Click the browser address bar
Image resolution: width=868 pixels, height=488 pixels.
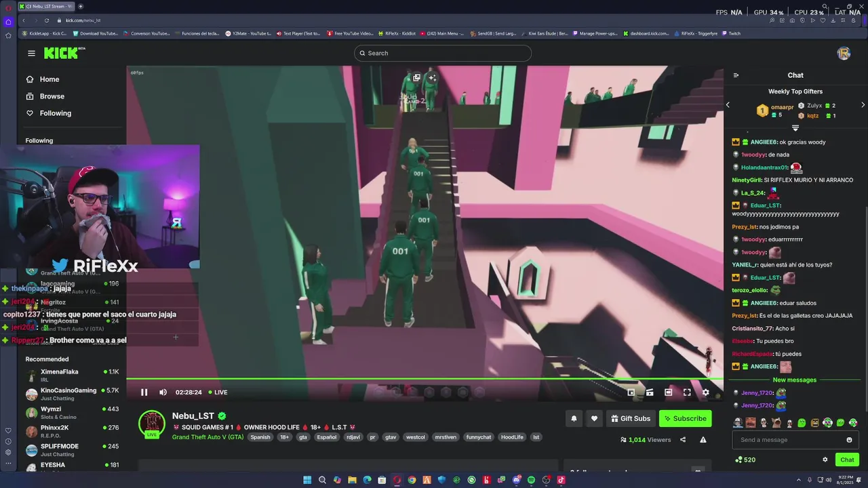(x=407, y=20)
